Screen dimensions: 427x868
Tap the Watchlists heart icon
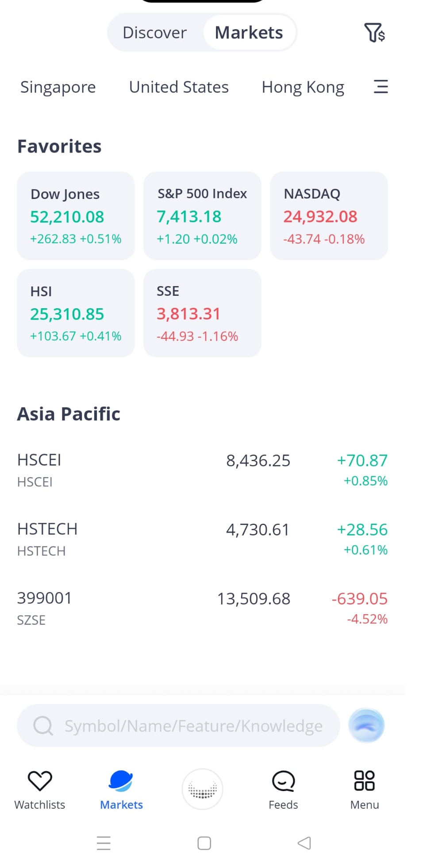[40, 780]
